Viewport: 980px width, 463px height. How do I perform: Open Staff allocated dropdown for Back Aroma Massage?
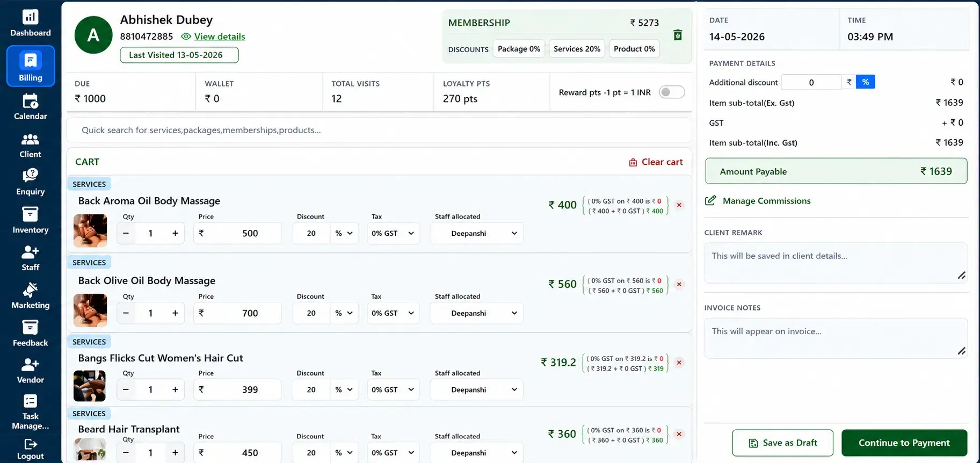point(476,233)
